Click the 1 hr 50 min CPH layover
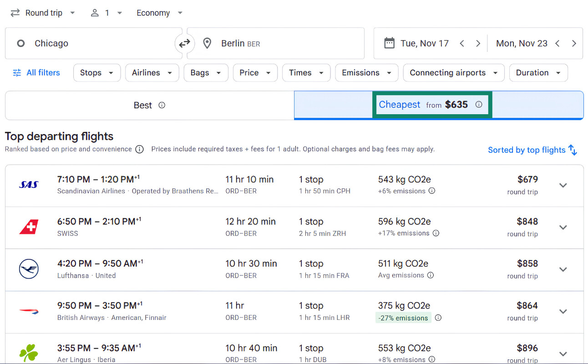Image resolution: width=588 pixels, height=364 pixels. pos(324,191)
